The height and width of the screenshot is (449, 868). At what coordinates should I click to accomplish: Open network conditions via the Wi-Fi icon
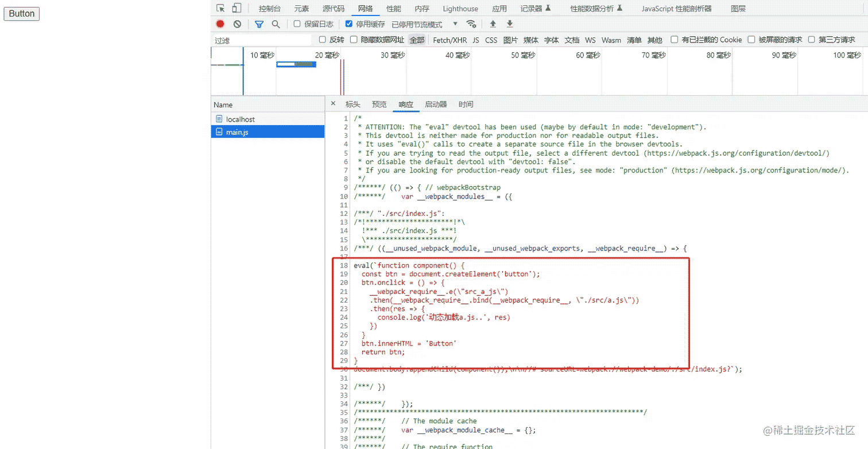pyautogui.click(x=471, y=24)
